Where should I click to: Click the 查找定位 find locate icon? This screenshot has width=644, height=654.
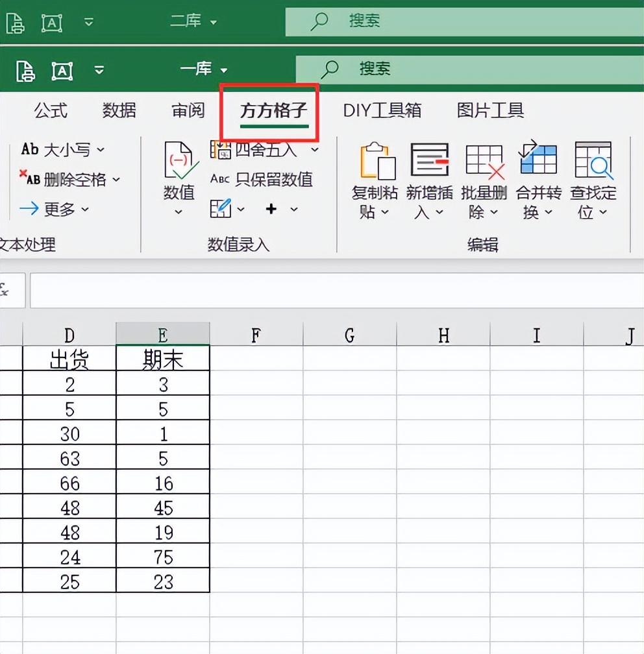click(594, 160)
